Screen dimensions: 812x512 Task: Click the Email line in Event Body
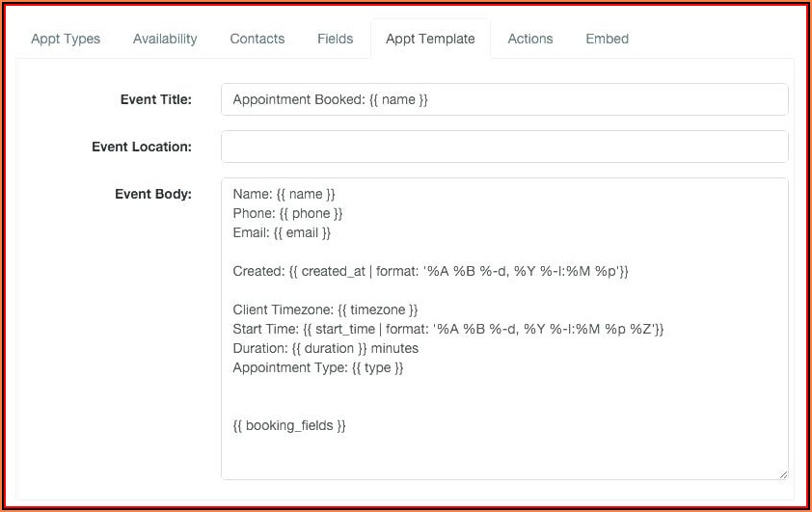pos(282,232)
